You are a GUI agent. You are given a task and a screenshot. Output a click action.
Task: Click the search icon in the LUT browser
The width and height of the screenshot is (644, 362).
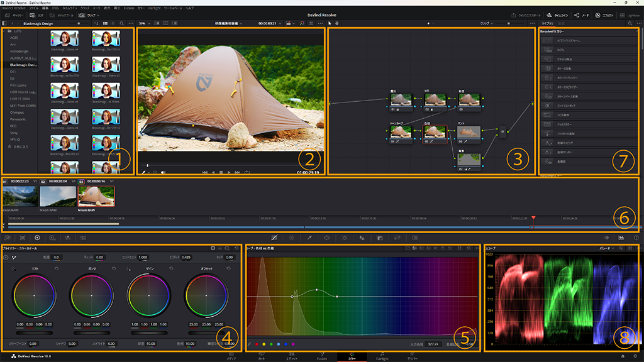pyautogui.click(x=121, y=23)
